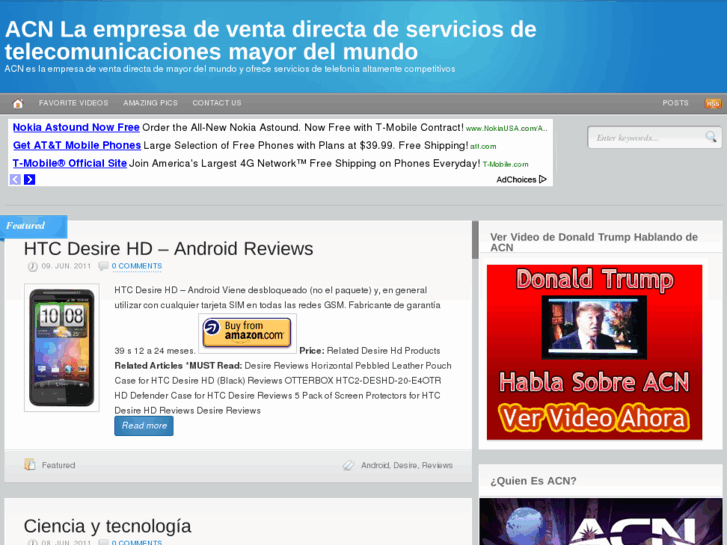Click the tags icon beside Android
Viewport: 727px width, 545px height.
tap(349, 465)
